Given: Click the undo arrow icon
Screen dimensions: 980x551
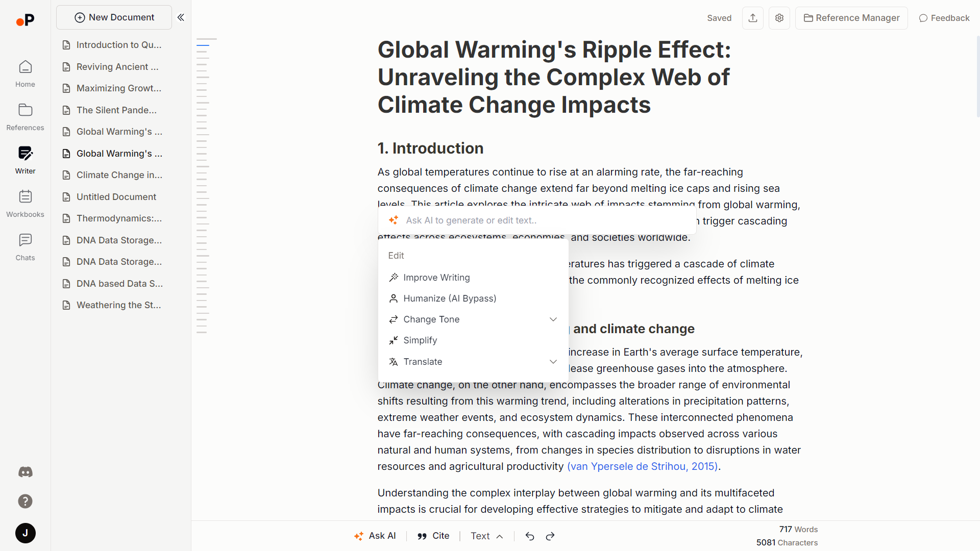Looking at the screenshot, I should (530, 536).
